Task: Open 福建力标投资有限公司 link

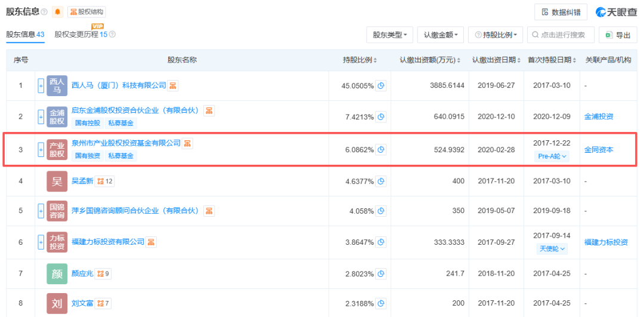Action: click(108, 242)
